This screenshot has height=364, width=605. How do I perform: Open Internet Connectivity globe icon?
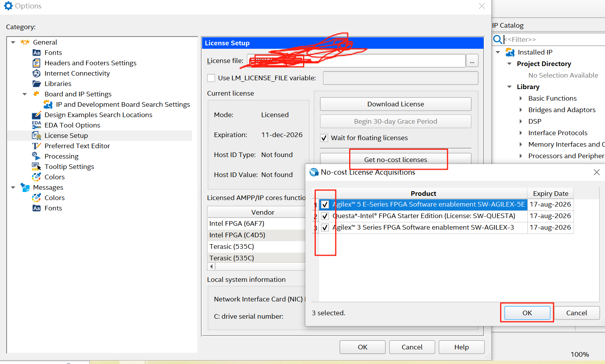click(x=36, y=73)
